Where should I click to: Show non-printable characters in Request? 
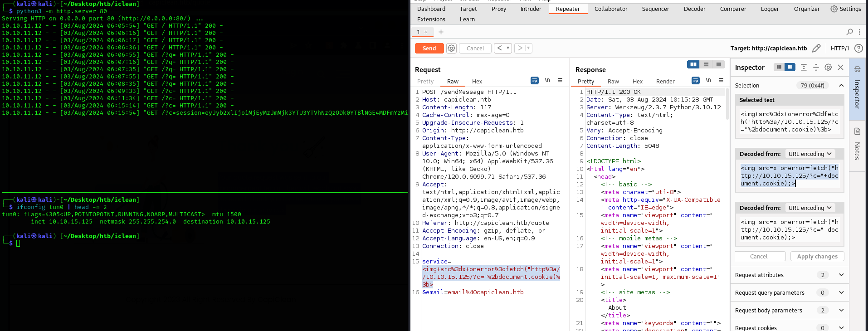pyautogui.click(x=547, y=80)
